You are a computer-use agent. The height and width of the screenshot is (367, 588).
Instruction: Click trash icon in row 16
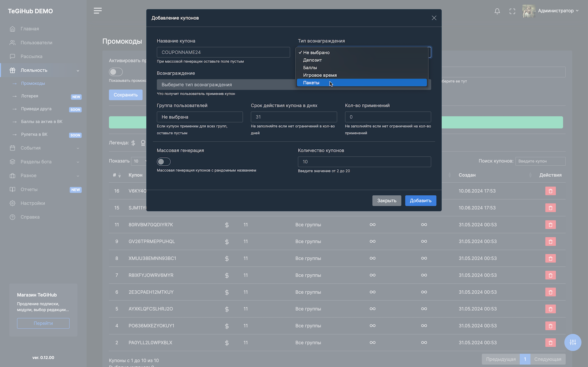(550, 191)
